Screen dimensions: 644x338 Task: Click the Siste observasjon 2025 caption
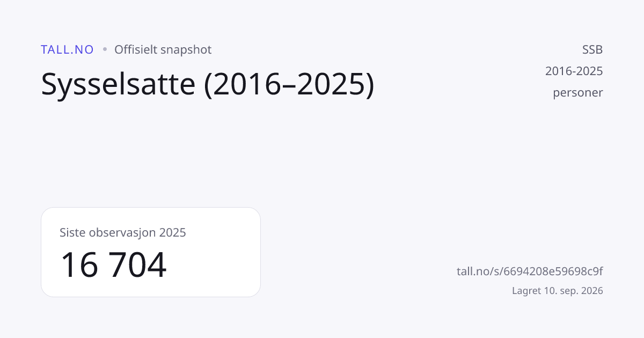point(123,233)
